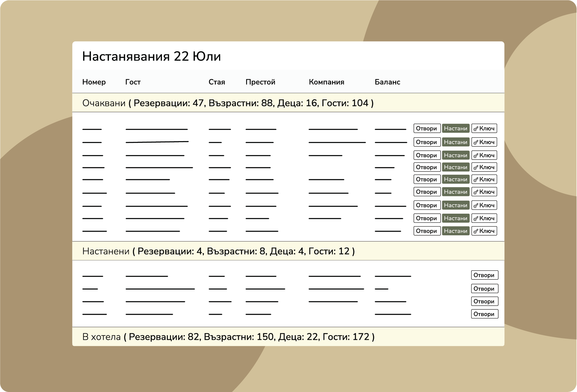This screenshot has width=577, height=392.
Task: Expand the В хотела section header
Action: point(102,337)
